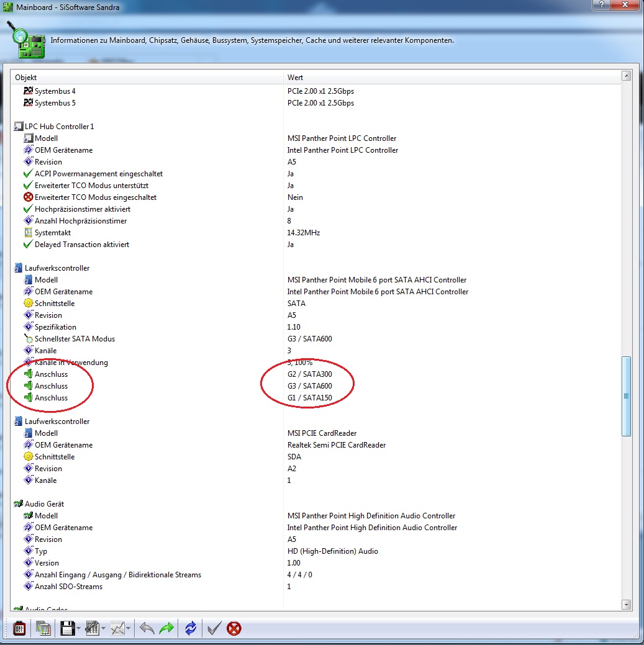This screenshot has width=644, height=645.
Task: Open the dropdown arrow next to save icon
Action: [x=79, y=628]
